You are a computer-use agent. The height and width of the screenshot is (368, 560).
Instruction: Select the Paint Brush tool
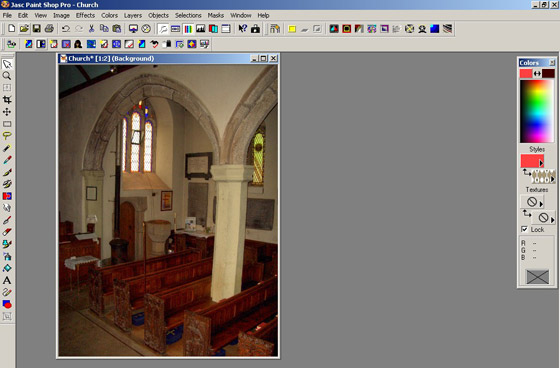7,172
